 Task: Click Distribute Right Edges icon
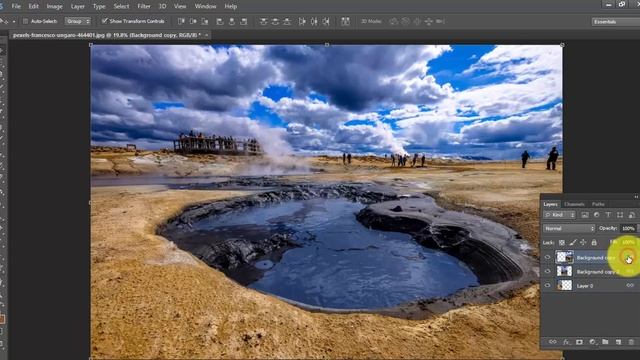pyautogui.click(x=326, y=21)
